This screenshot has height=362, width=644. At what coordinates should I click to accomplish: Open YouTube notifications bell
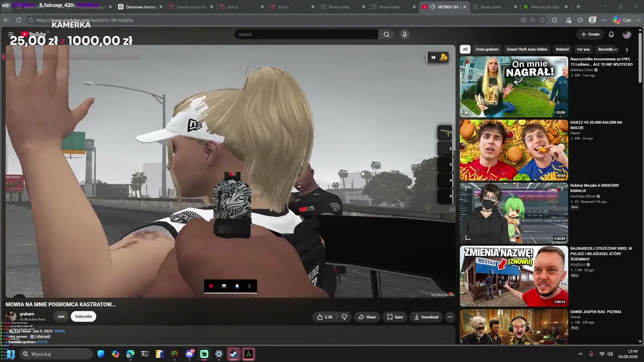[611, 34]
